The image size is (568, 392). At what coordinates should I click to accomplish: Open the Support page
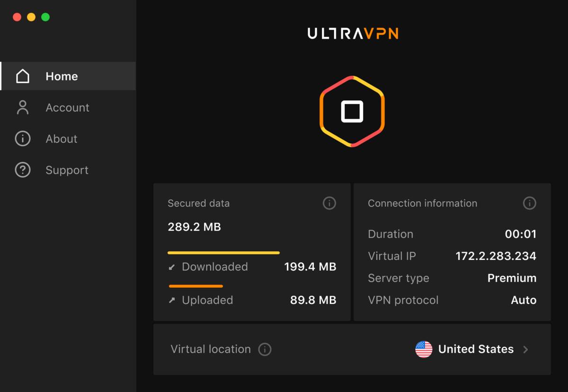67,170
